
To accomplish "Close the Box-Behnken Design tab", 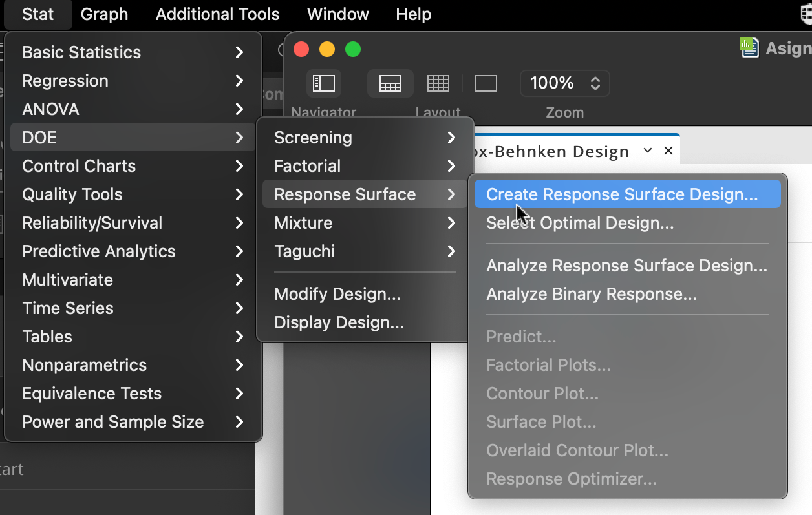I will pos(668,151).
